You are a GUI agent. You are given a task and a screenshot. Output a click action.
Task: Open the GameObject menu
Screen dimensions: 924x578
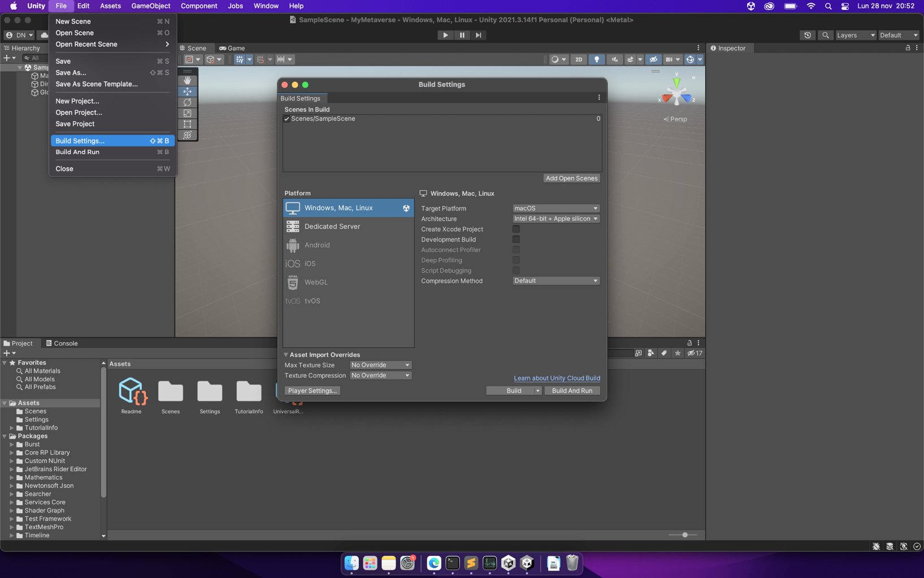(x=151, y=6)
